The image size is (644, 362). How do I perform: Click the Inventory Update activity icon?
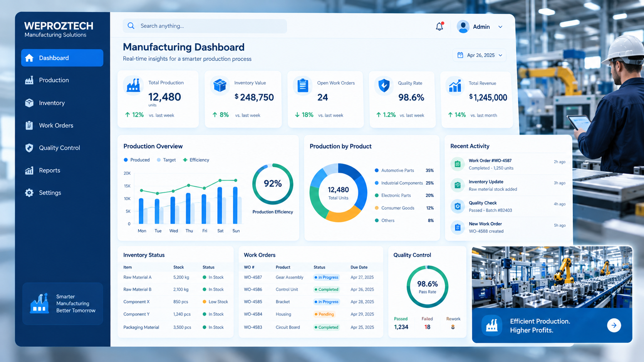[x=458, y=185]
